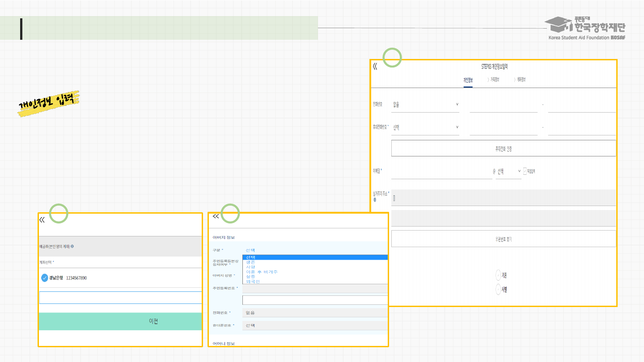This screenshot has height=362, width=644.
Task: Toggle the 직접입력 checkbox next to email
Action: point(525,171)
